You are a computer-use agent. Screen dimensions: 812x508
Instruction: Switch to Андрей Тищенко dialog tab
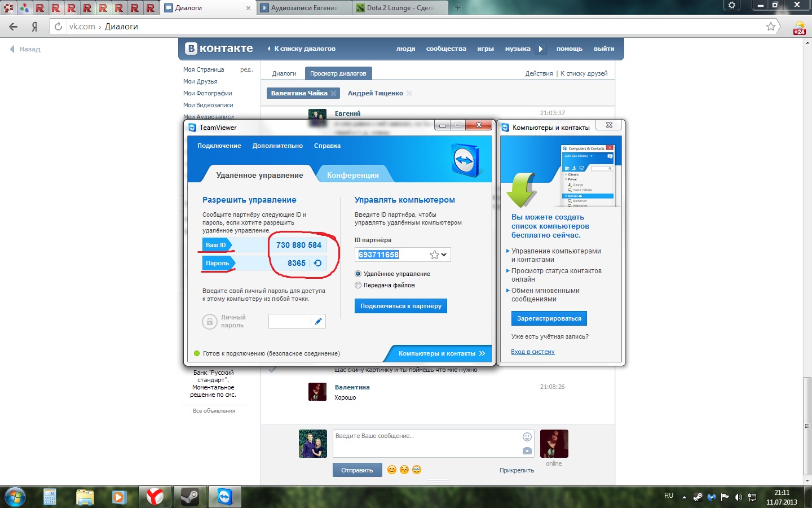(376, 93)
